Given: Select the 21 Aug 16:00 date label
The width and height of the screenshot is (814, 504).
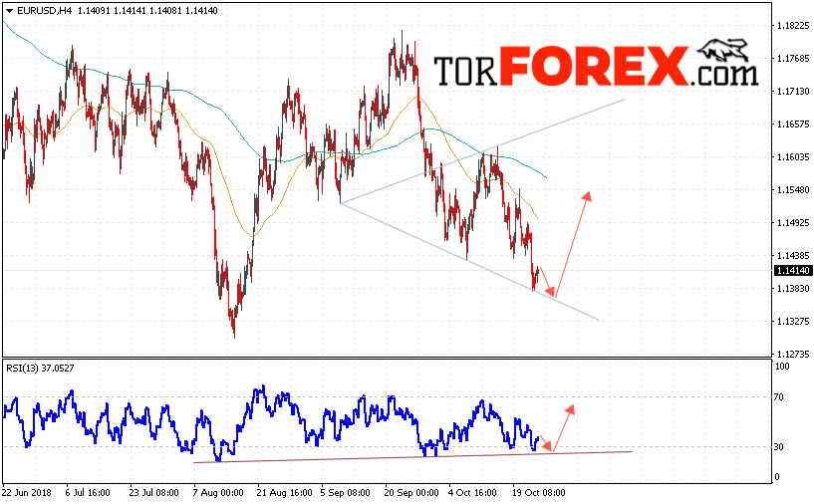Looking at the screenshot, I should coord(285,493).
